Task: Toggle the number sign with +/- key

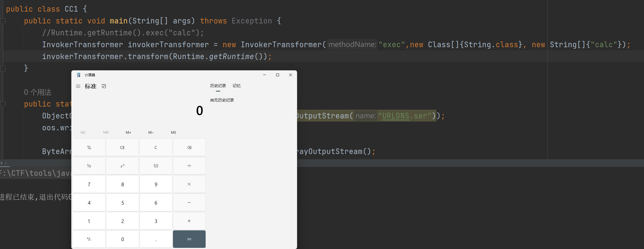Action: [89, 239]
